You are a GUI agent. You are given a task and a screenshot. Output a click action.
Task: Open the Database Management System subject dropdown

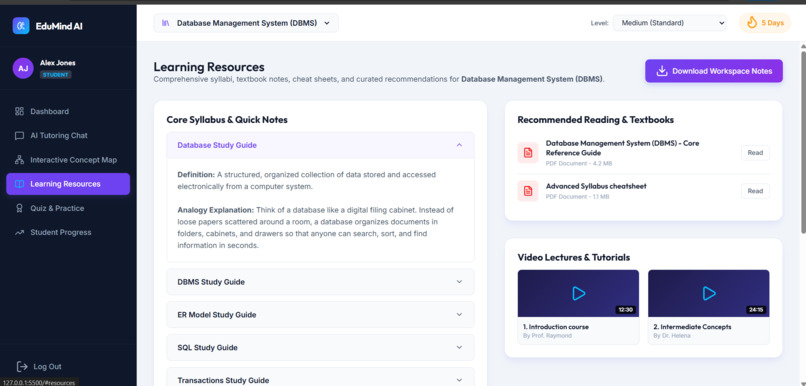click(x=246, y=23)
